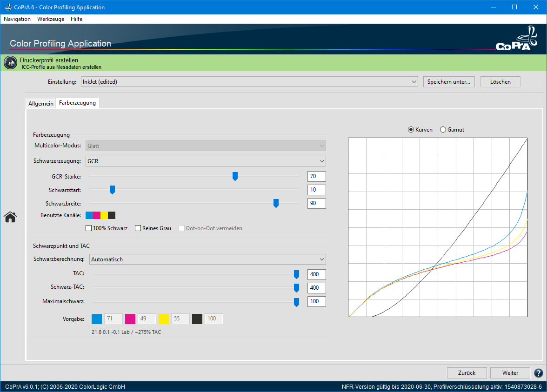Open the Einstellung InkJet dropdown

249,82
